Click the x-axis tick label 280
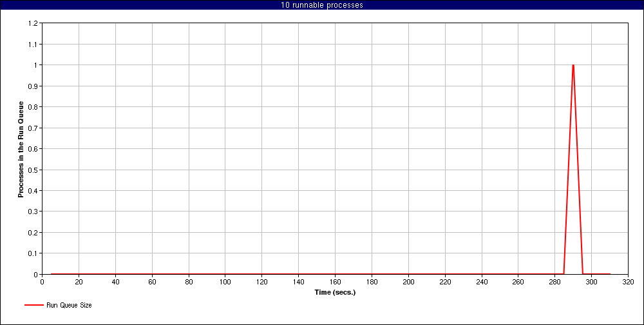Screen dimensions: 644x325 coord(555,282)
